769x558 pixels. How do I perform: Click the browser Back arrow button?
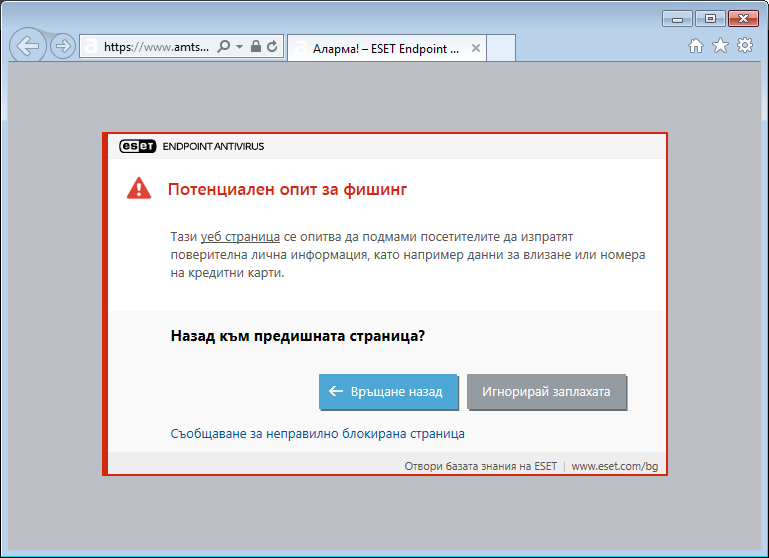[28, 46]
